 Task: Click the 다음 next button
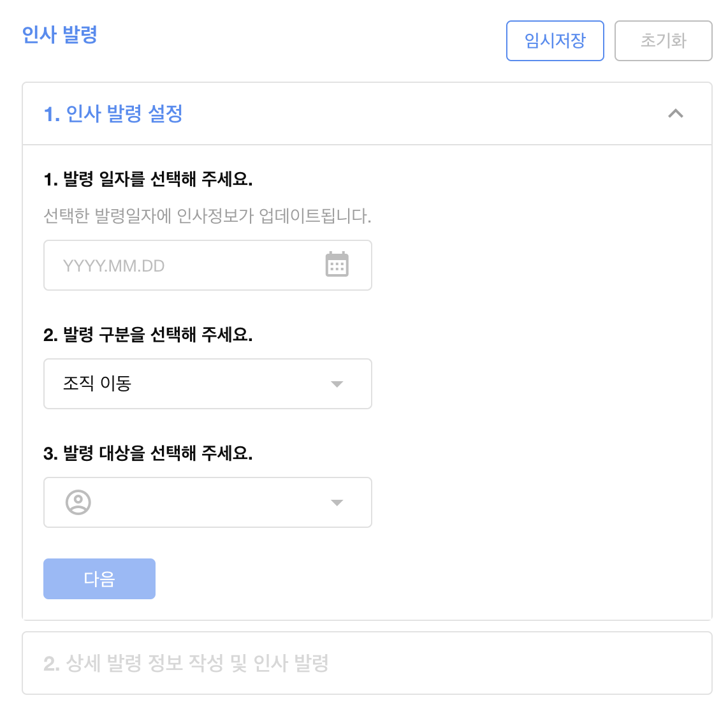point(99,579)
